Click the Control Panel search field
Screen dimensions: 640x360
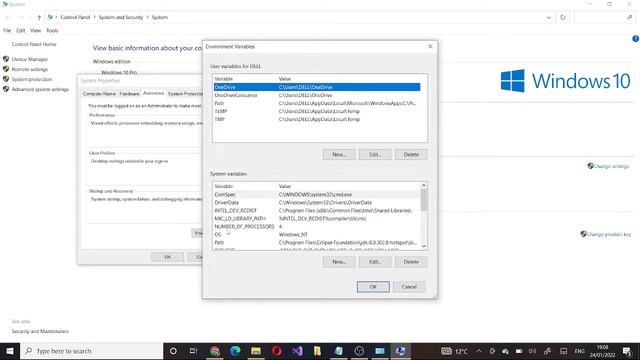[x=604, y=17]
